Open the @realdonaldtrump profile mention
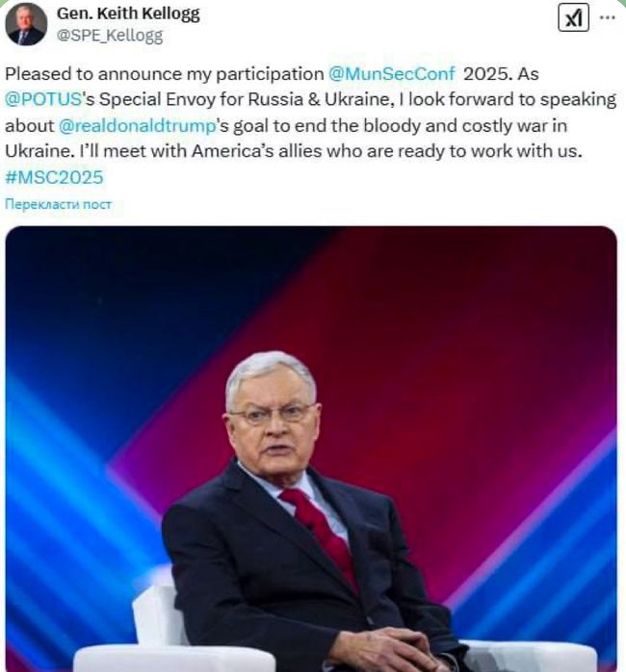This screenshot has height=672, width=626. tap(131, 125)
